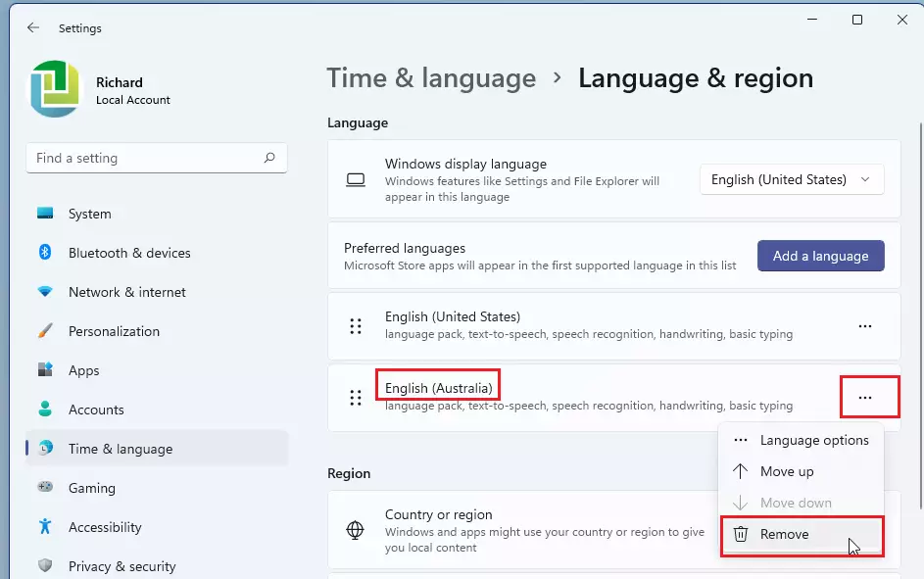The width and height of the screenshot is (924, 579).
Task: Click the back arrow in Settings
Action: click(33, 27)
